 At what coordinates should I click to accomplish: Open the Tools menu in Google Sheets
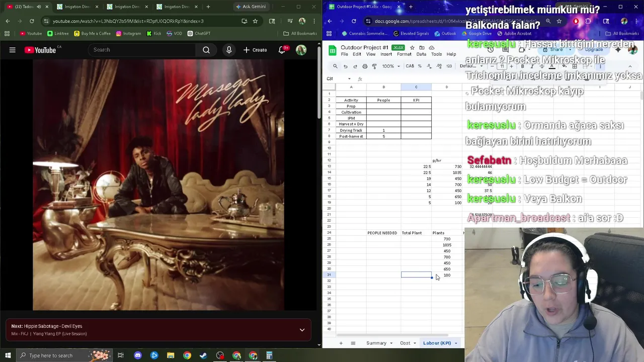click(x=436, y=54)
